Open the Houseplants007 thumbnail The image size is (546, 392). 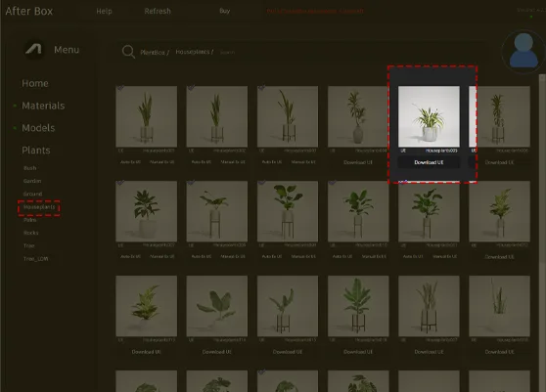pyautogui.click(x=146, y=211)
